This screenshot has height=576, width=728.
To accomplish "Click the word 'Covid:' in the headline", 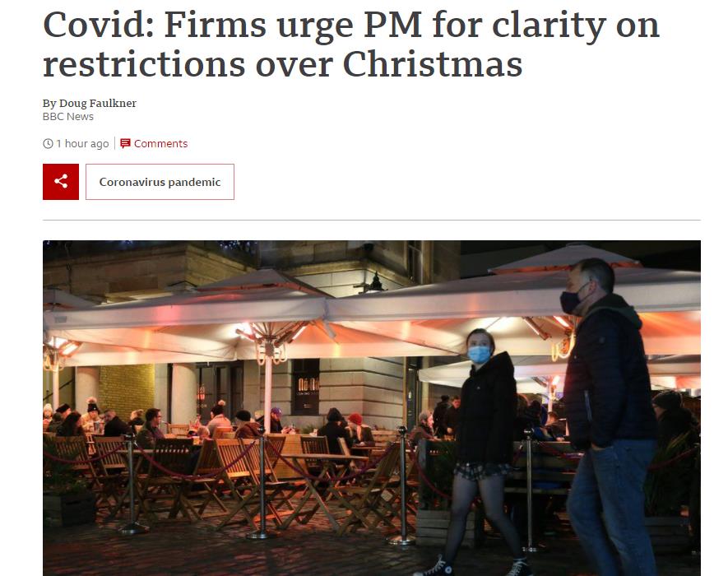I will click(99, 24).
